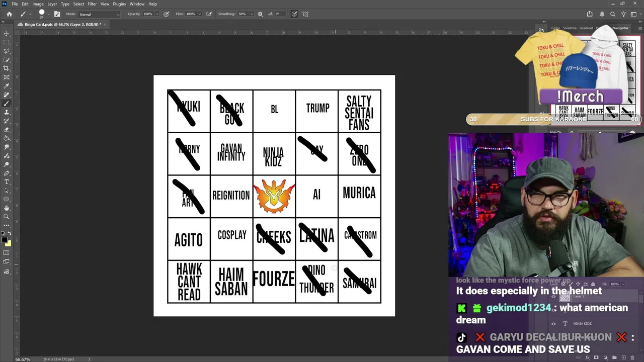Select the Zoom tool in the toolbar
The image size is (644, 362).
coord(7,217)
